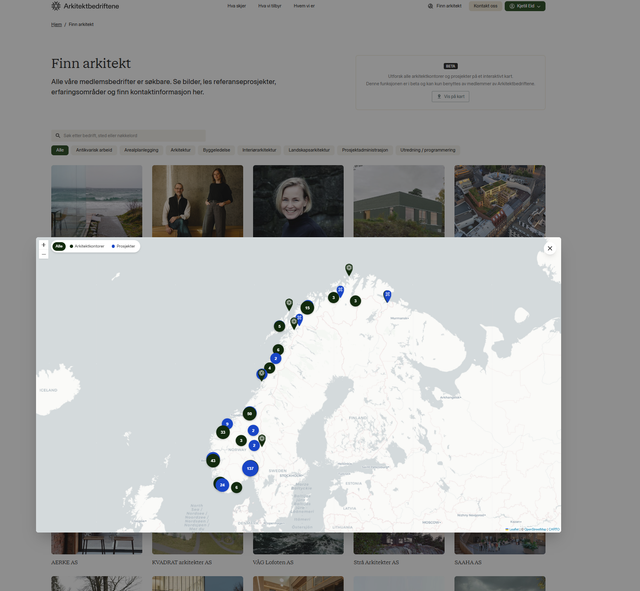Open the Hva vi tilbyr menu
This screenshot has width=640, height=591.
coord(270,6)
